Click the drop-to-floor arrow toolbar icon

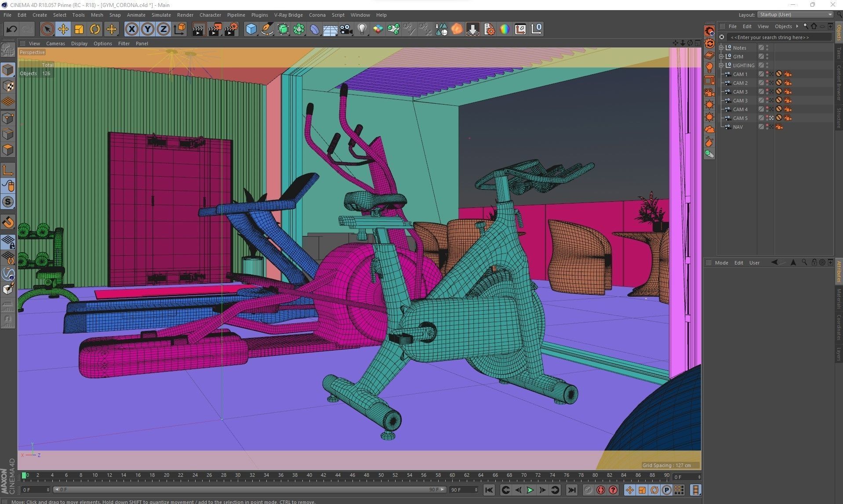(473, 29)
